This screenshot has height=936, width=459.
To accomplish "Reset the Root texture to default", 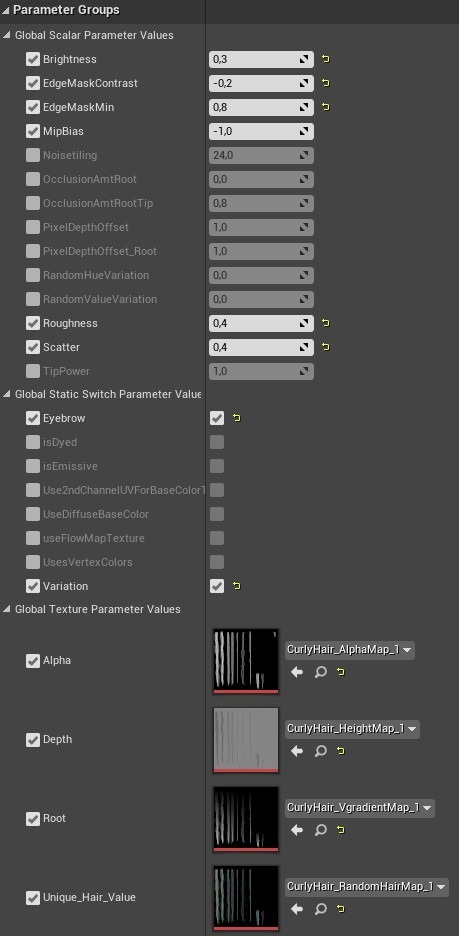I will (340, 830).
